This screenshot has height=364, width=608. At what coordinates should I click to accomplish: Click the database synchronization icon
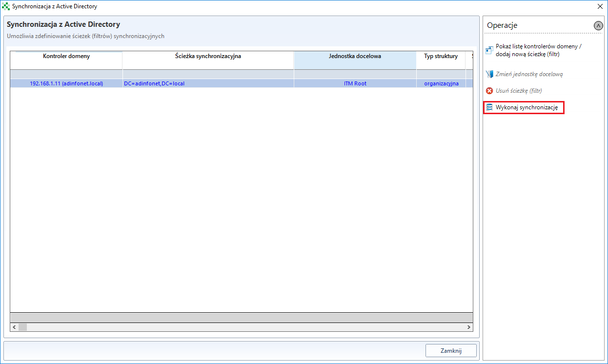(489, 107)
